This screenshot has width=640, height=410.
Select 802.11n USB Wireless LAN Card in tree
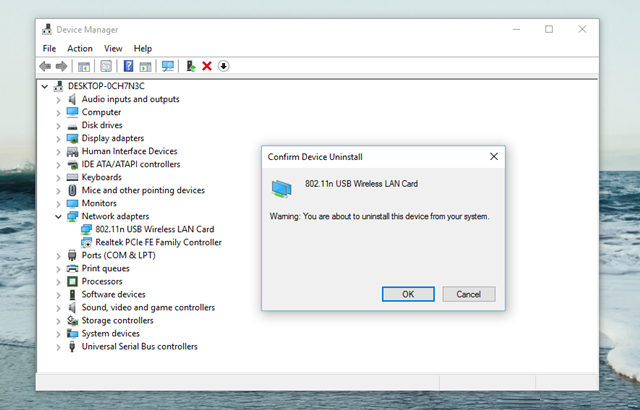click(154, 229)
